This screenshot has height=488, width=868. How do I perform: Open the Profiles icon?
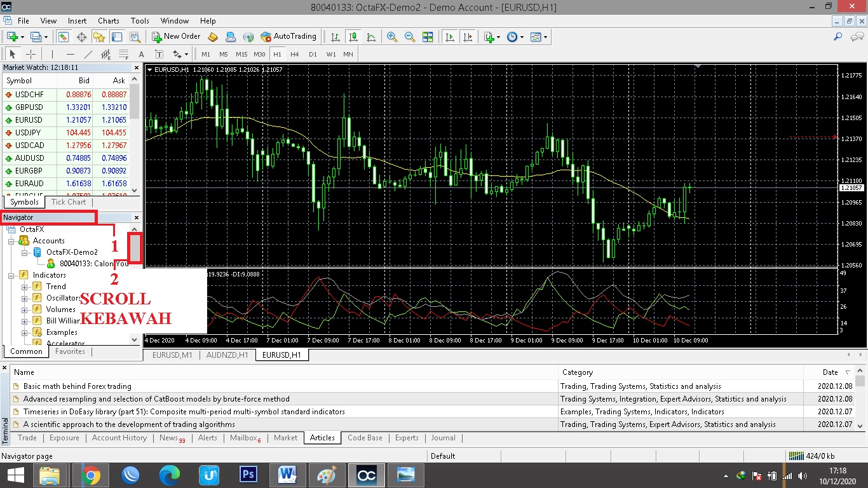tap(36, 37)
